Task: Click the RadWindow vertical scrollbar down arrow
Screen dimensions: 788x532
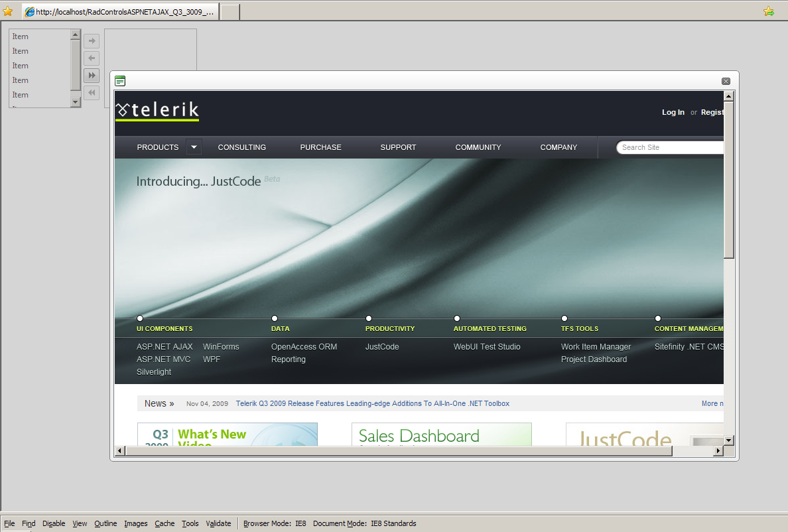Action: (729, 440)
